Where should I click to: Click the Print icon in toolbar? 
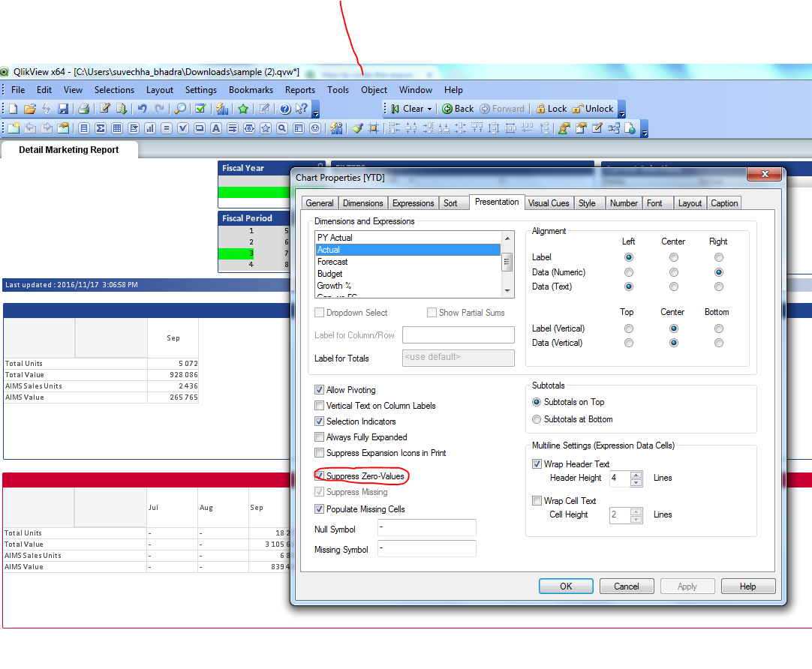(x=84, y=109)
